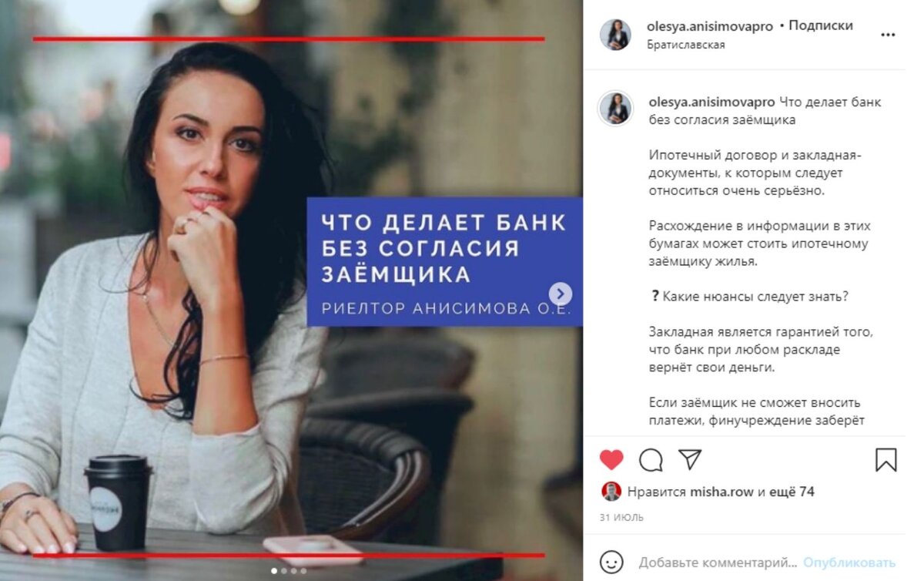View the 'ещё 74' likes list

(792, 492)
